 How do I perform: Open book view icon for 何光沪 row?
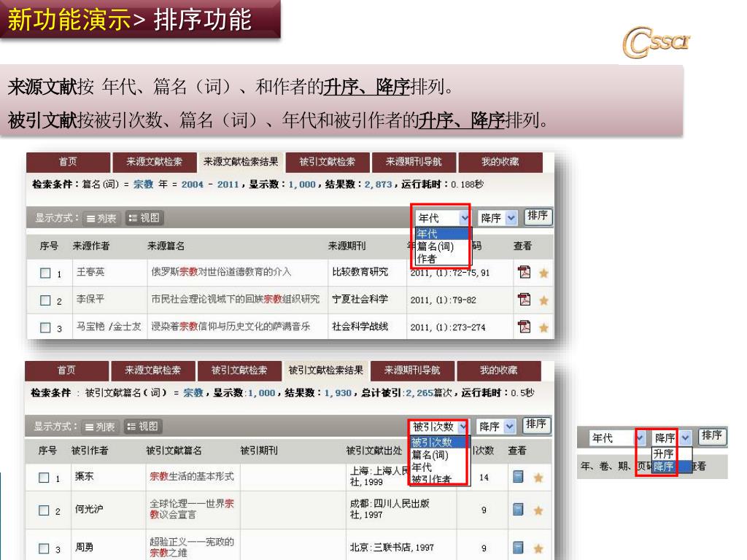pos(518,510)
